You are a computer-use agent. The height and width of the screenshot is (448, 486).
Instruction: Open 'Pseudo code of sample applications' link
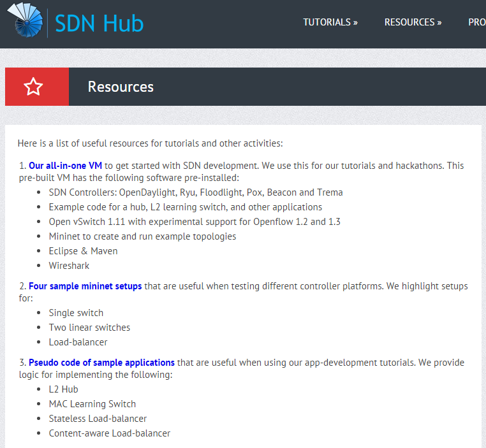tap(101, 363)
